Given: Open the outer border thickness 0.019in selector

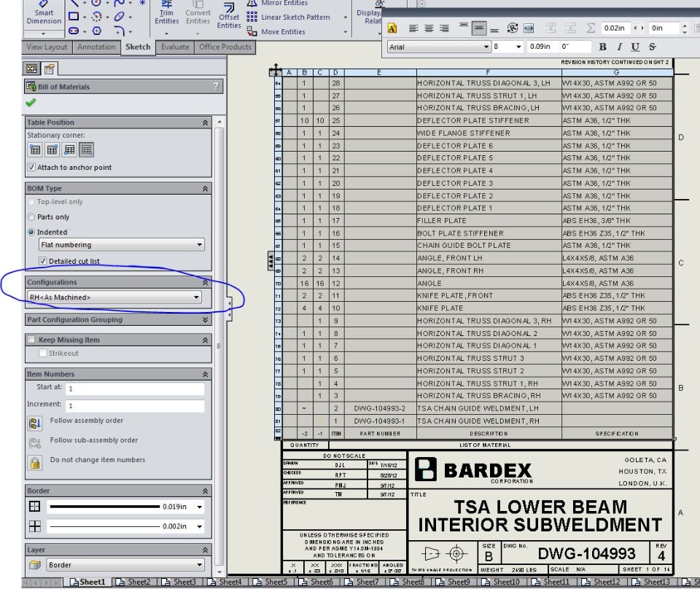Looking at the screenshot, I should coord(126,507).
